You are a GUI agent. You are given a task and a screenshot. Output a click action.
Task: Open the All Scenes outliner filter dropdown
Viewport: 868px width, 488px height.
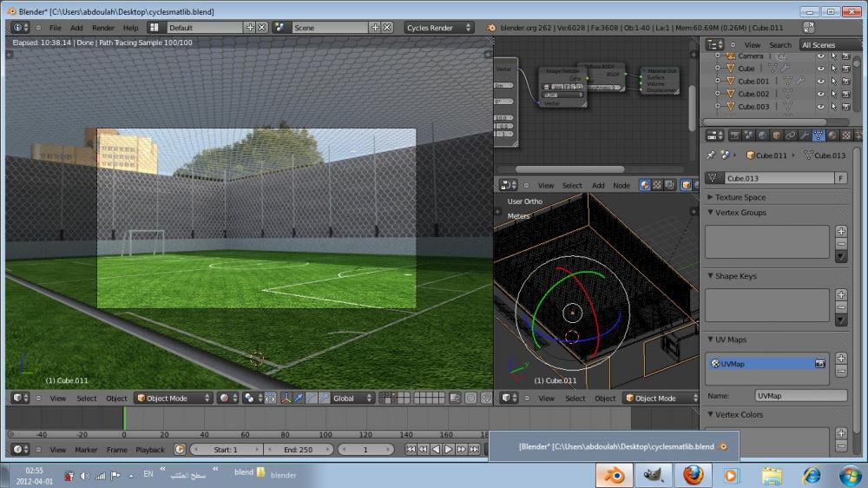(831, 45)
